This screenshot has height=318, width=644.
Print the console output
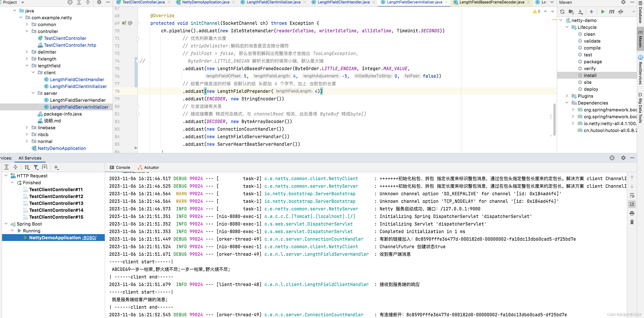(x=632, y=213)
